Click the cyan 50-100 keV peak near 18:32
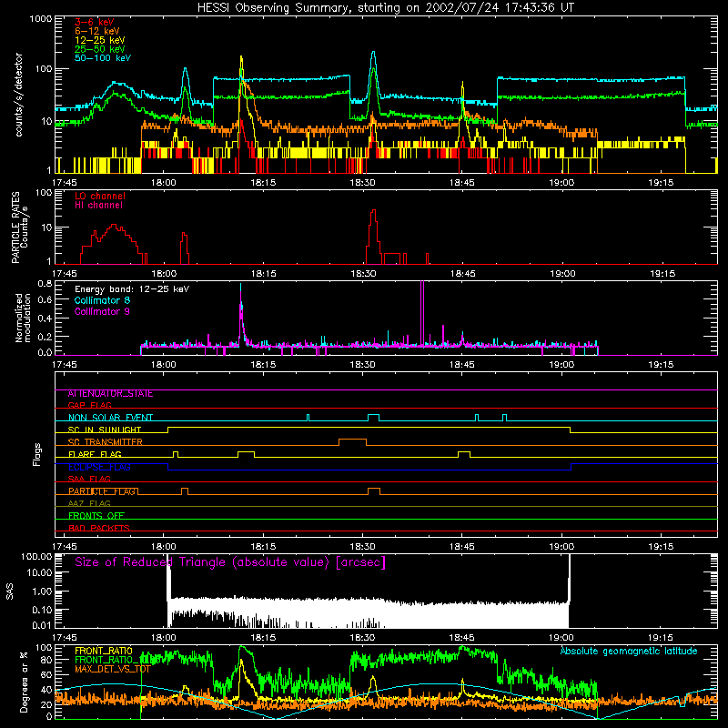The width and height of the screenshot is (728, 728). (x=373, y=53)
